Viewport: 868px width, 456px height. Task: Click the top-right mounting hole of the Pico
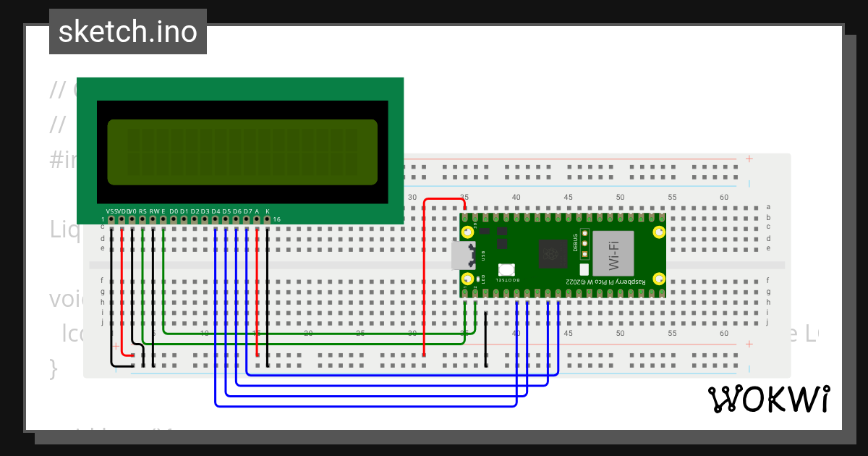click(658, 232)
